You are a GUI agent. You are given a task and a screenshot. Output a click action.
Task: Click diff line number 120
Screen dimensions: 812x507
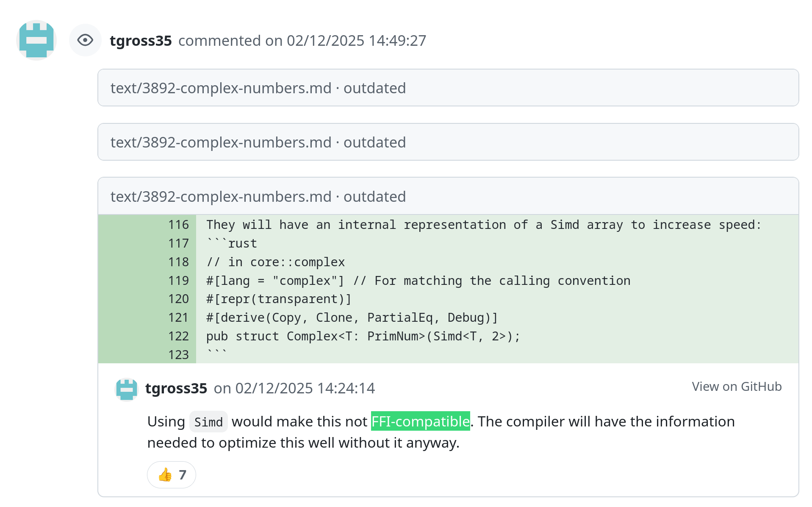178,299
